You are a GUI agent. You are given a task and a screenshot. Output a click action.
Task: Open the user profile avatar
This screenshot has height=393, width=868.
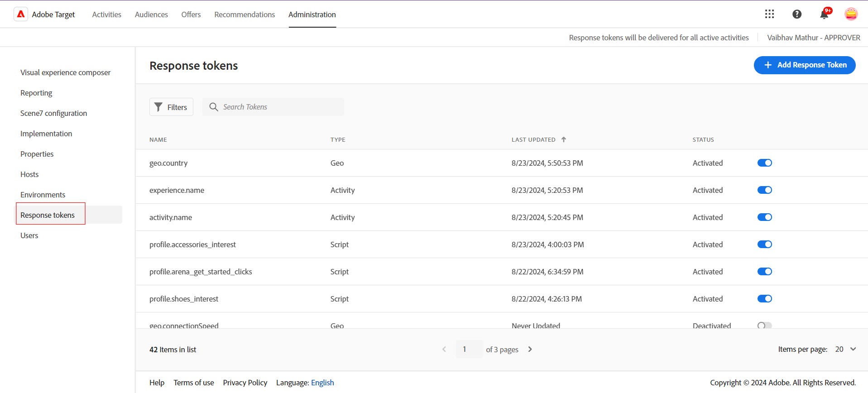click(851, 14)
